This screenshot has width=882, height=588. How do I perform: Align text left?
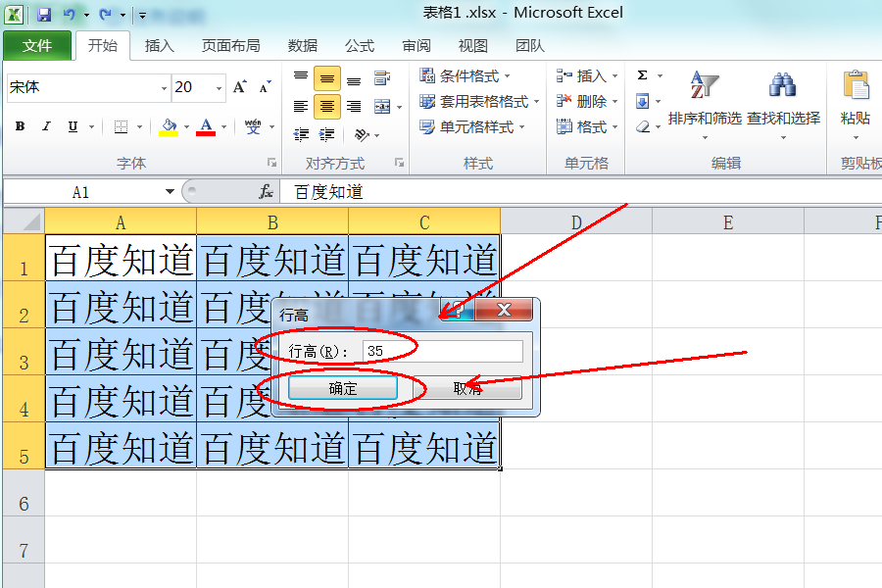point(301,107)
